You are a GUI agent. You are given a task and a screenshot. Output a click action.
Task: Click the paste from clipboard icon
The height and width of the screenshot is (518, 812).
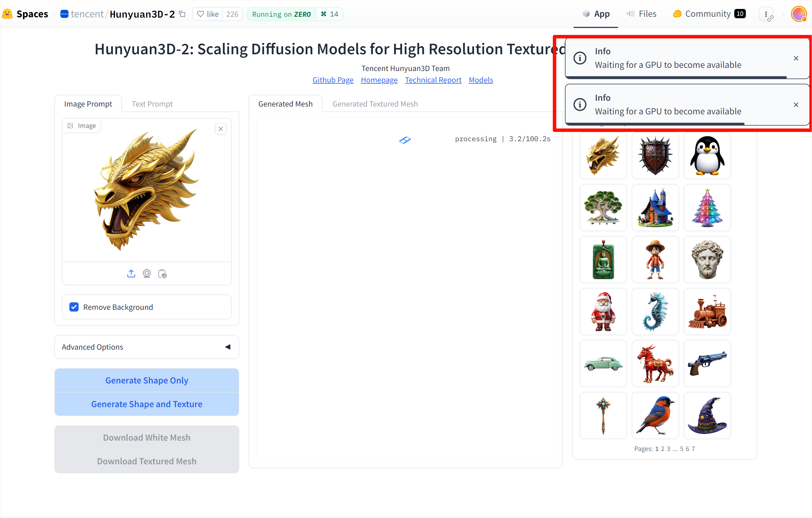(x=162, y=273)
